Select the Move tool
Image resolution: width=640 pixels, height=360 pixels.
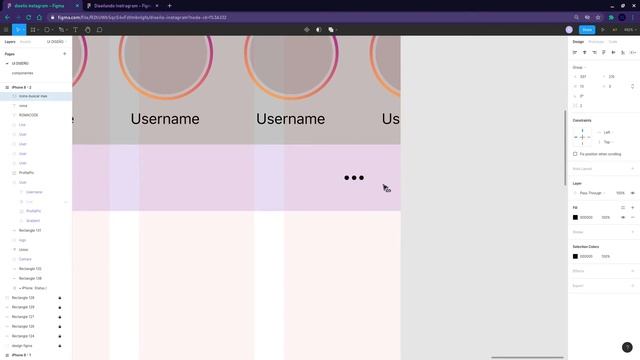click(x=17, y=30)
